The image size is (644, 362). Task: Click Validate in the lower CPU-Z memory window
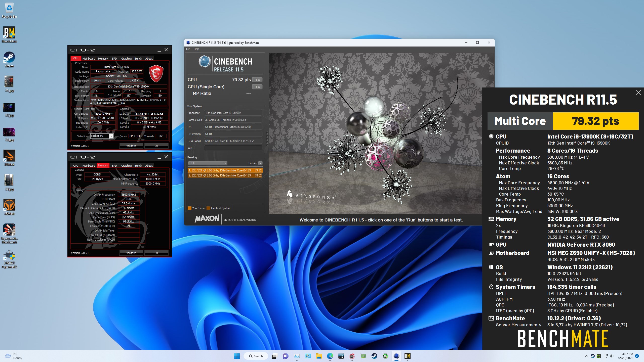click(x=131, y=253)
